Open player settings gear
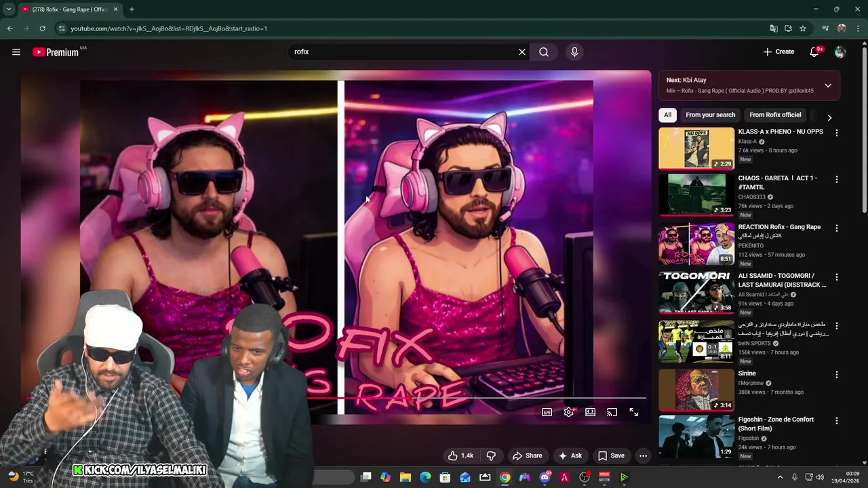The height and width of the screenshot is (488, 868). [x=569, y=412]
